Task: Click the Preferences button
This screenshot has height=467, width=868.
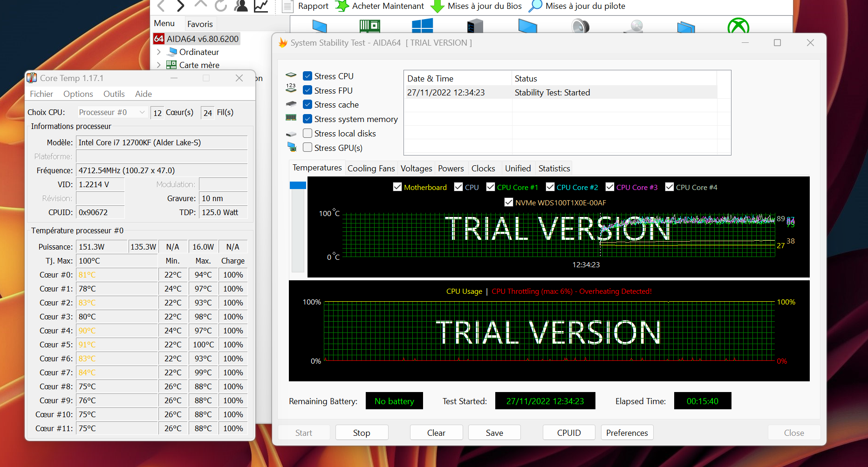Action: [627, 433]
